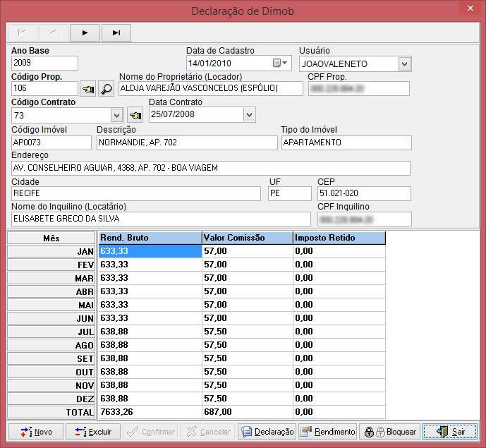Select the DEZ row header
The width and height of the screenshot is (486, 448).
[51, 399]
